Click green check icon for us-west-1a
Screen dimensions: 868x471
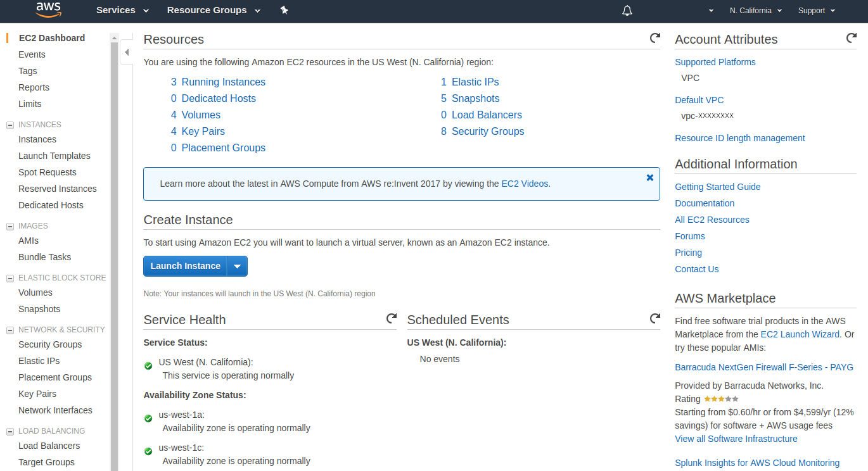coord(148,418)
